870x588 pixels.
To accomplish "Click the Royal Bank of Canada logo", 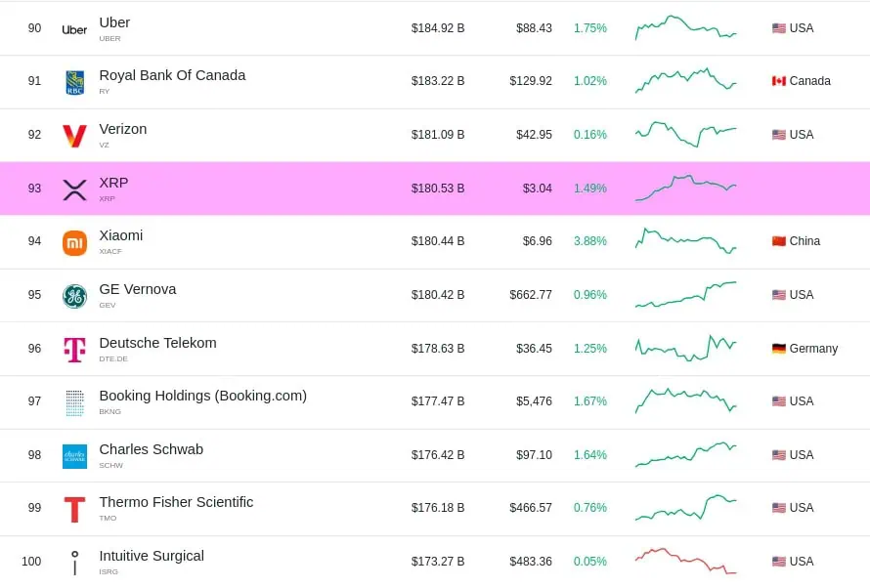I will click(x=75, y=83).
